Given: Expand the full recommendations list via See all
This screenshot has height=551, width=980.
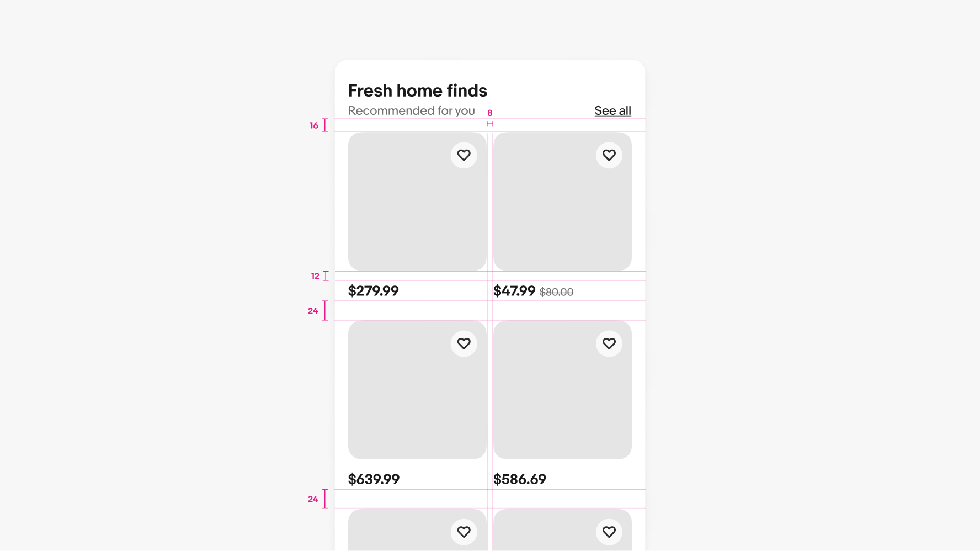Looking at the screenshot, I should pyautogui.click(x=612, y=110).
